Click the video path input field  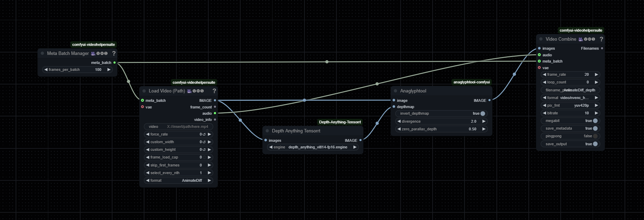tap(178, 127)
